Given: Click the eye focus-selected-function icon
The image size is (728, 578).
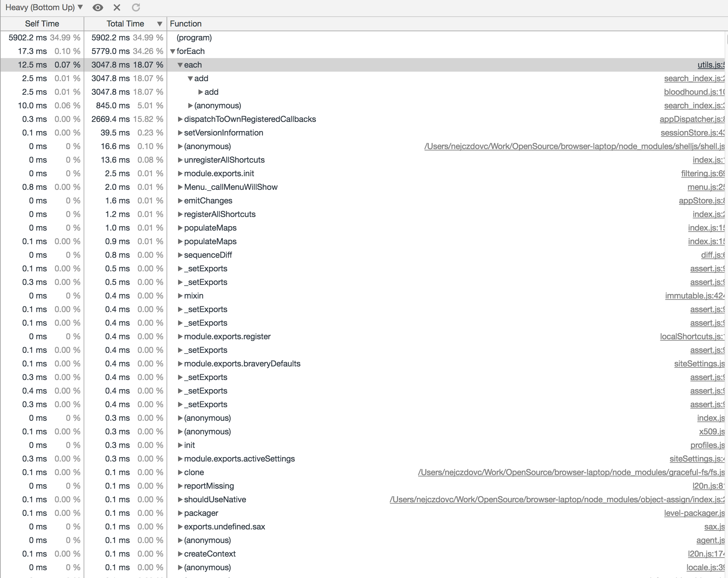Looking at the screenshot, I should coord(98,7).
